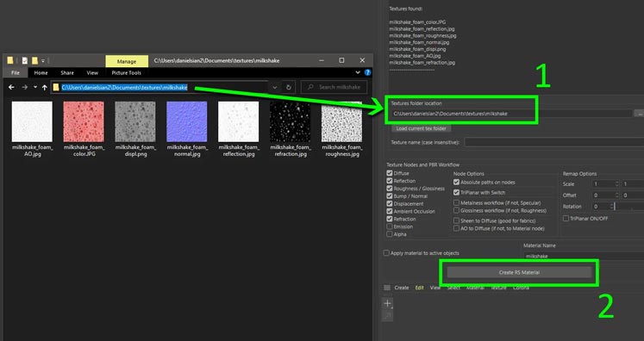Screen dimensions: 644x341
Task: Click the Rotation value stepper
Action: [x=612, y=207]
